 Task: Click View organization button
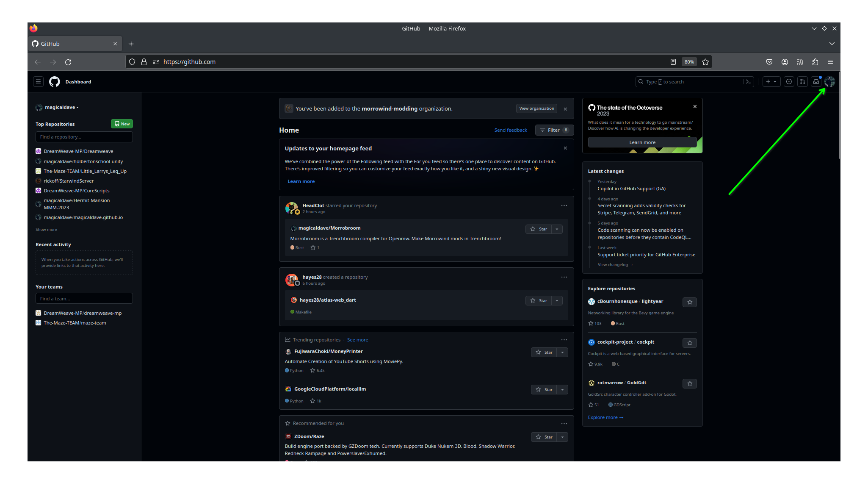click(x=536, y=108)
